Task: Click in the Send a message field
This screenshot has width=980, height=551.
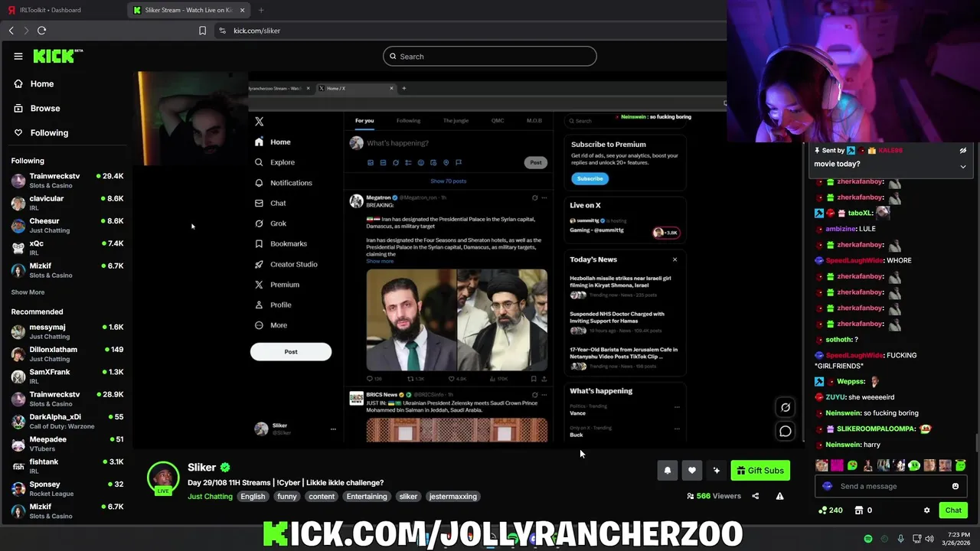Action: (891, 486)
